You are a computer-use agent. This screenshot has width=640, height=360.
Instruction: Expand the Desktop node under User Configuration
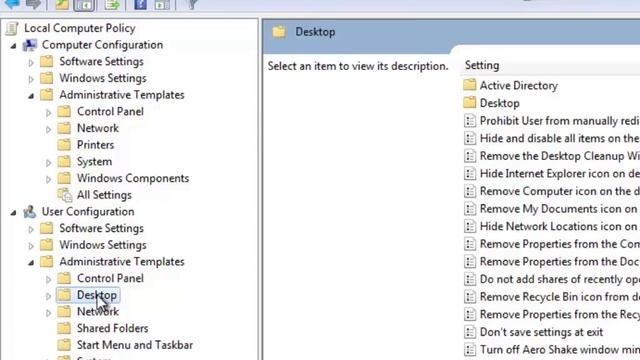[x=49, y=296]
